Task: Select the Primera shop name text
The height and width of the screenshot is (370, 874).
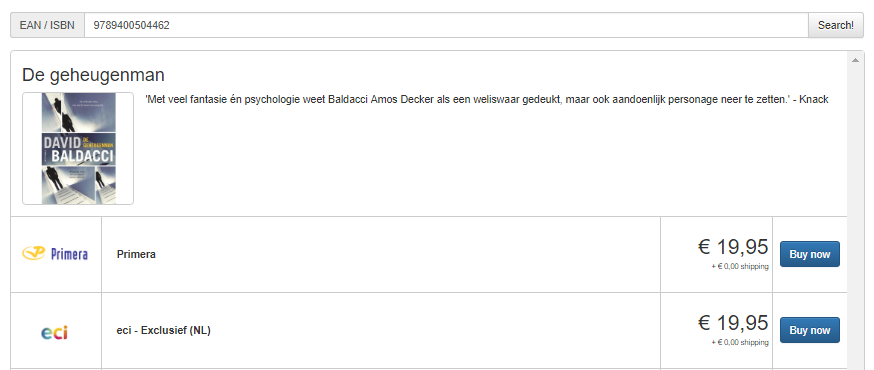Action: pos(136,254)
